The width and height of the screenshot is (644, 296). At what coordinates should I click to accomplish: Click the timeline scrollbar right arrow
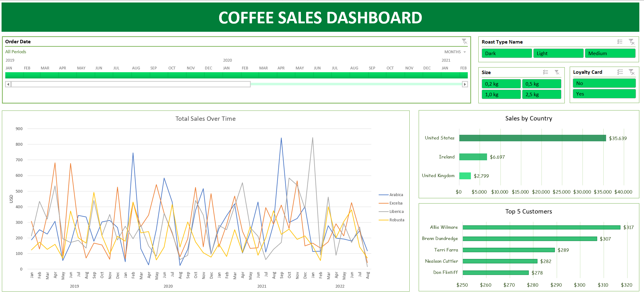pos(464,84)
